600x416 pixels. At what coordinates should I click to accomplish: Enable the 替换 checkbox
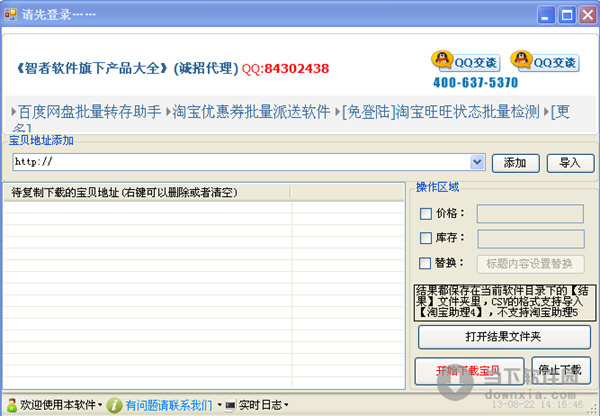[425, 263]
